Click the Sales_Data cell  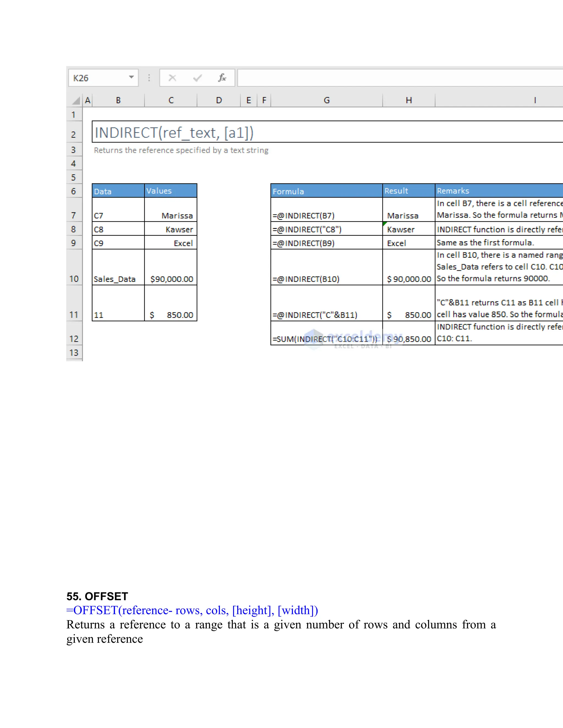point(118,267)
